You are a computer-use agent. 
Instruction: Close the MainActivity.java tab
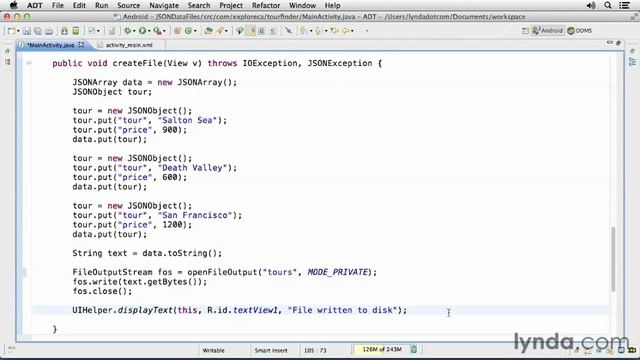[81, 44]
